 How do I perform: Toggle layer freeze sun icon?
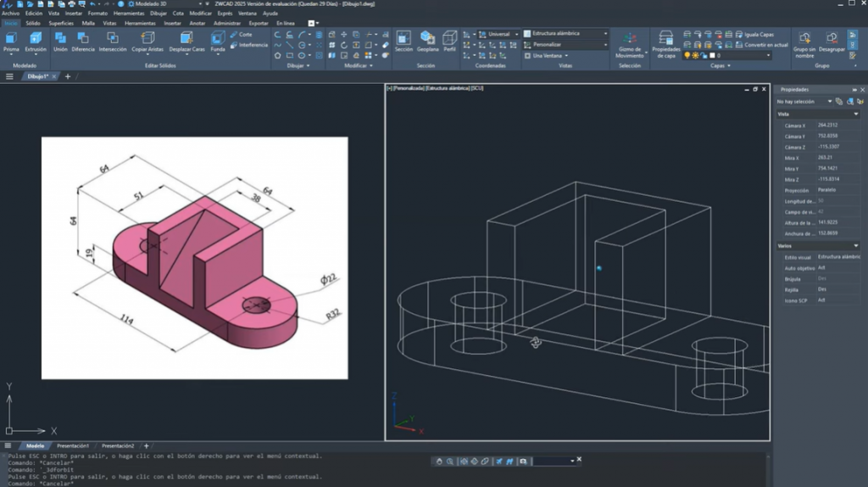click(695, 55)
